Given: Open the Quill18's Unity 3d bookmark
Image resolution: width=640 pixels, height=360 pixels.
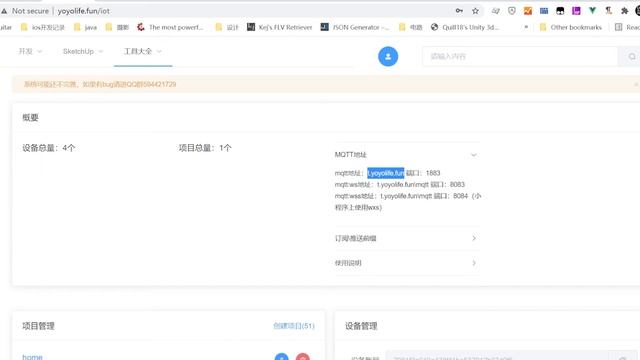Looking at the screenshot, I should (464, 27).
